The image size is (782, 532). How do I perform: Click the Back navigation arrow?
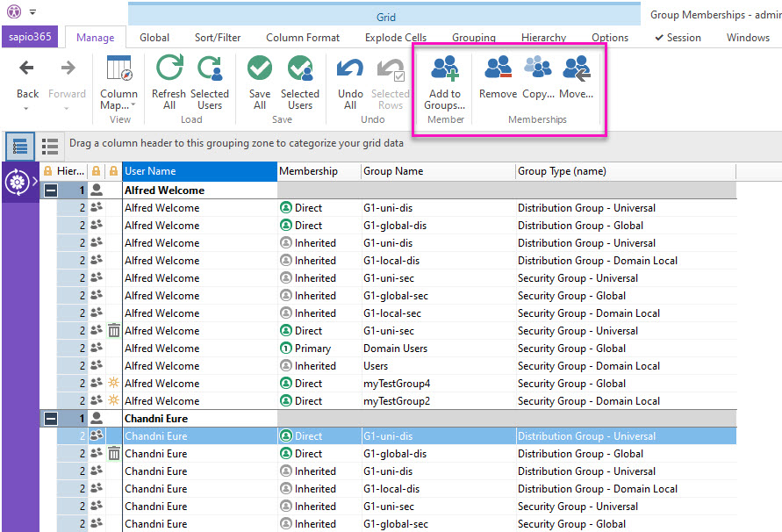27,68
